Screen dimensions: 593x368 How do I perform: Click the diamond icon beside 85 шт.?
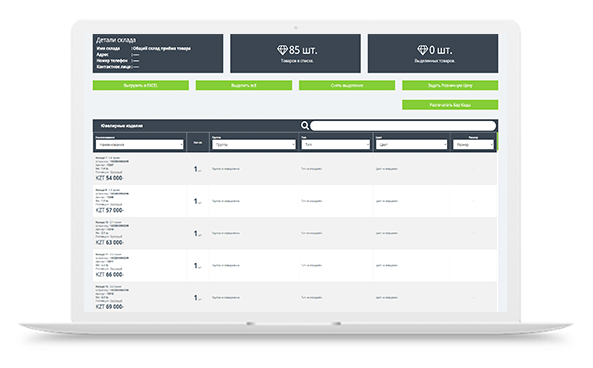pos(282,50)
